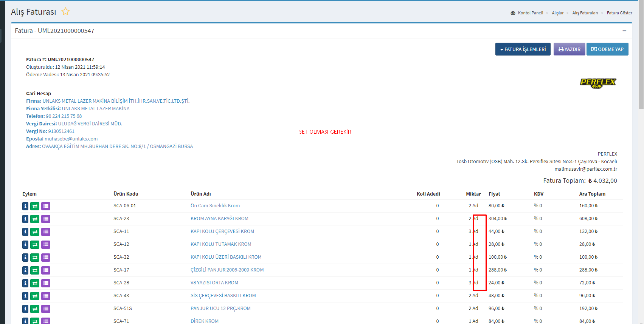Image resolution: width=644 pixels, height=324 pixels.
Task: Click the ÖDEME YAP button
Action: (607, 49)
